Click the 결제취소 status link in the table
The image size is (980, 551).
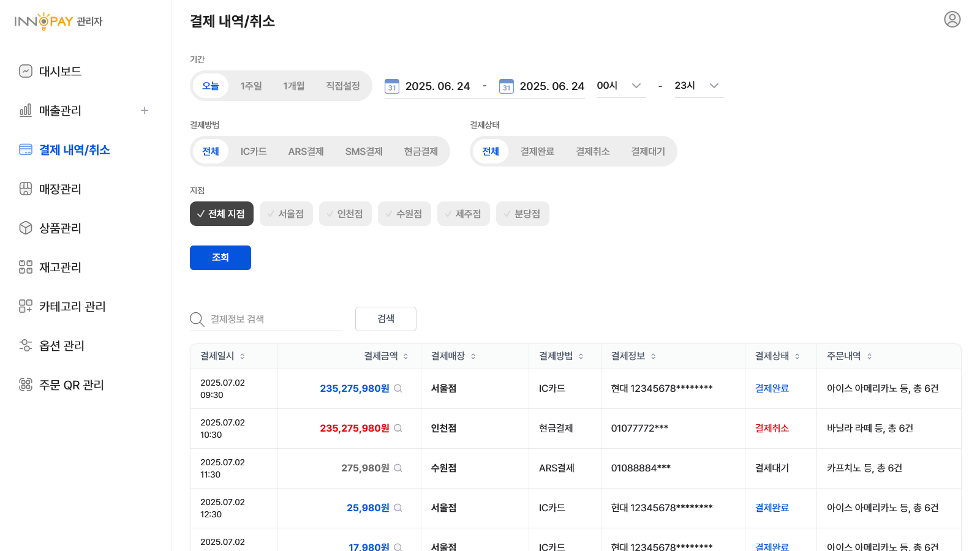(x=772, y=429)
